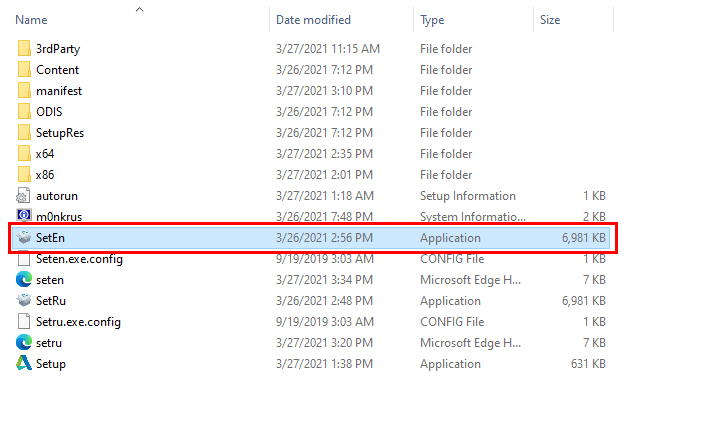The width and height of the screenshot is (711, 422).
Task: Select the SetEn application icon
Action: 25,238
